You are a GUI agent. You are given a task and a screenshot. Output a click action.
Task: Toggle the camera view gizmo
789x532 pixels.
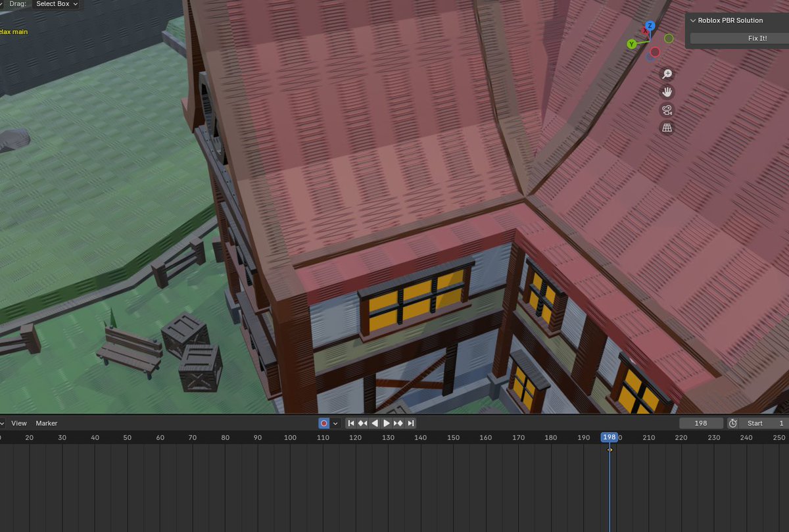click(x=667, y=110)
